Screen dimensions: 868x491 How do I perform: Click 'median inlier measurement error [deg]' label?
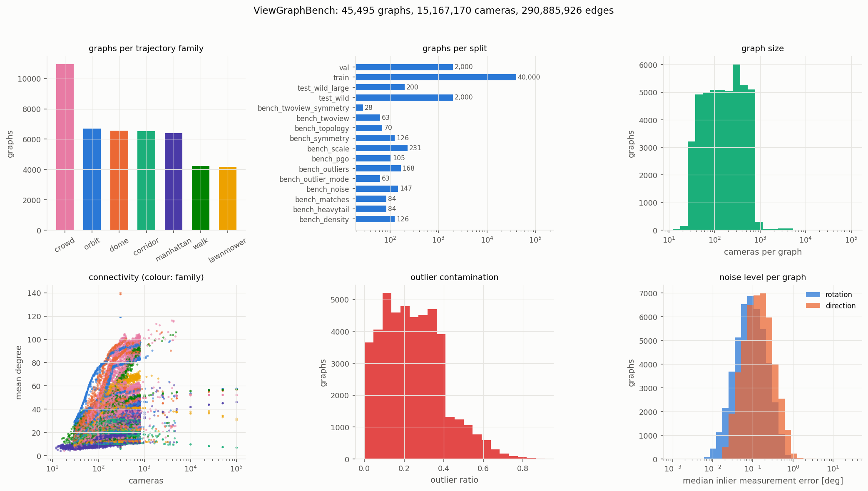[x=763, y=481]
